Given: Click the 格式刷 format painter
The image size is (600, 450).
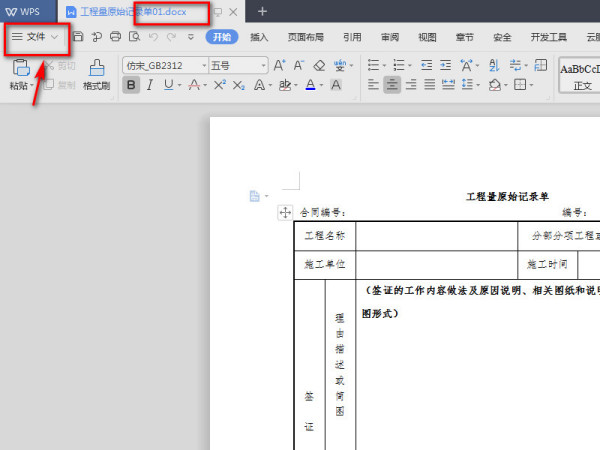Looking at the screenshot, I should (96, 75).
